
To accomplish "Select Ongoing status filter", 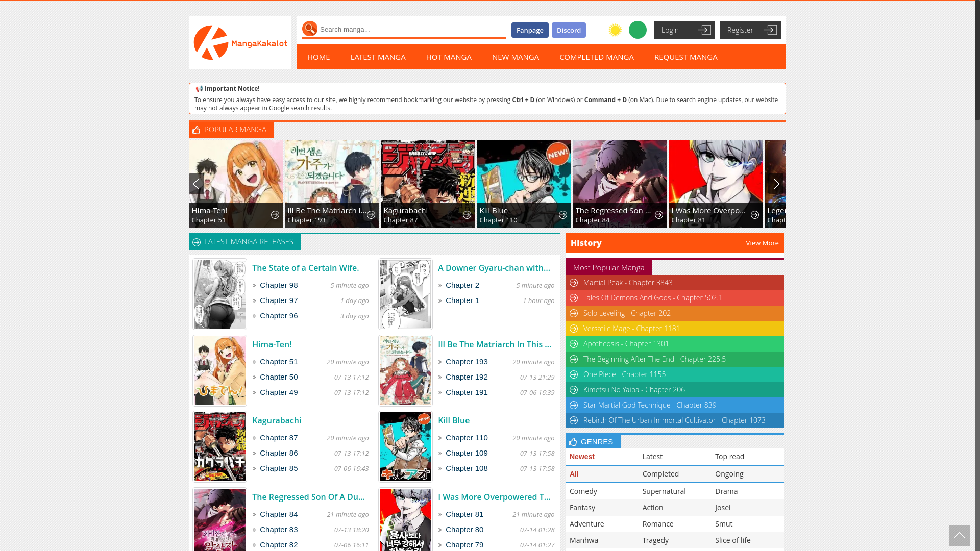I will pyautogui.click(x=729, y=474).
